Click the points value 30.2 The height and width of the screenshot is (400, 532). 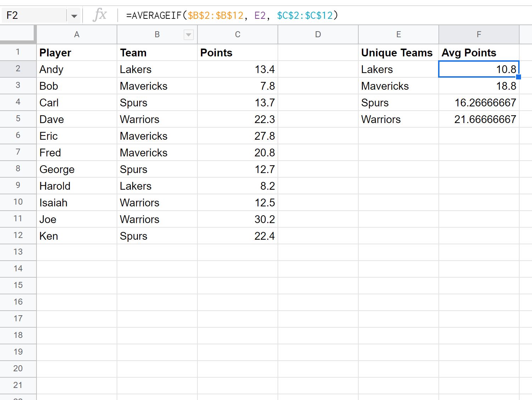(238, 219)
